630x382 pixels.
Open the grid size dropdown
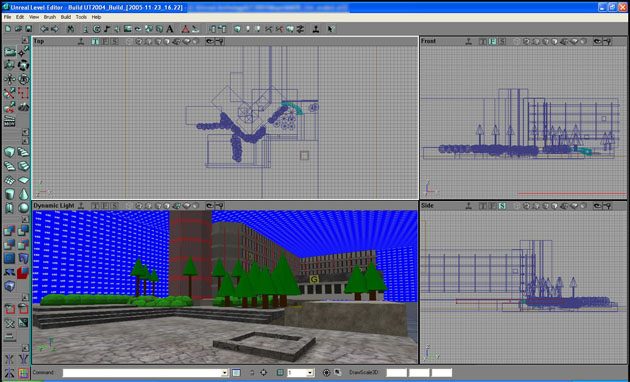(x=310, y=373)
